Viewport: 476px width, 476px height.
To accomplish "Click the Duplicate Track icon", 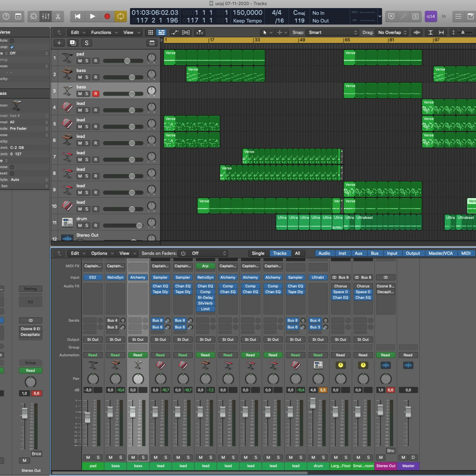I will click(x=73, y=43).
